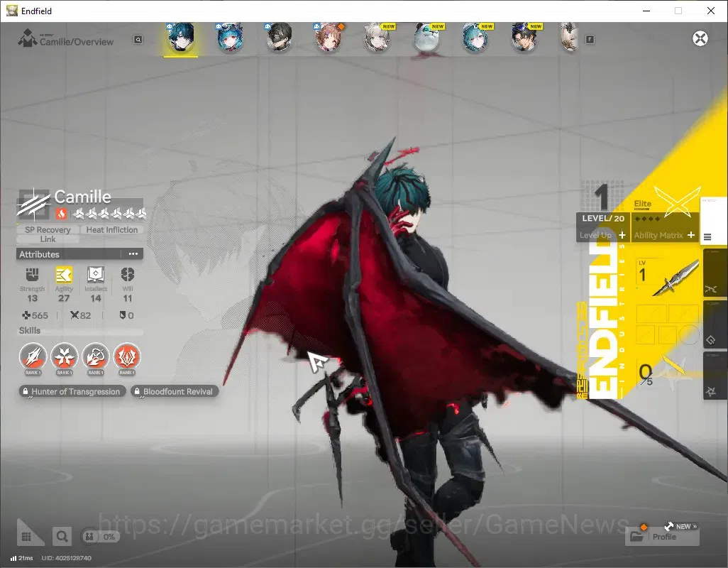Select the brown-haired operator with orange marker

click(x=329, y=38)
